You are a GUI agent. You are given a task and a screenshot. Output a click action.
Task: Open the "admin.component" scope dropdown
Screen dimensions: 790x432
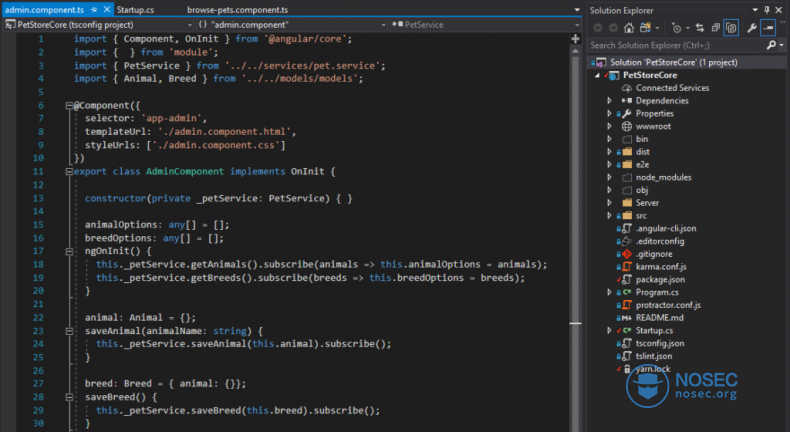coord(383,25)
